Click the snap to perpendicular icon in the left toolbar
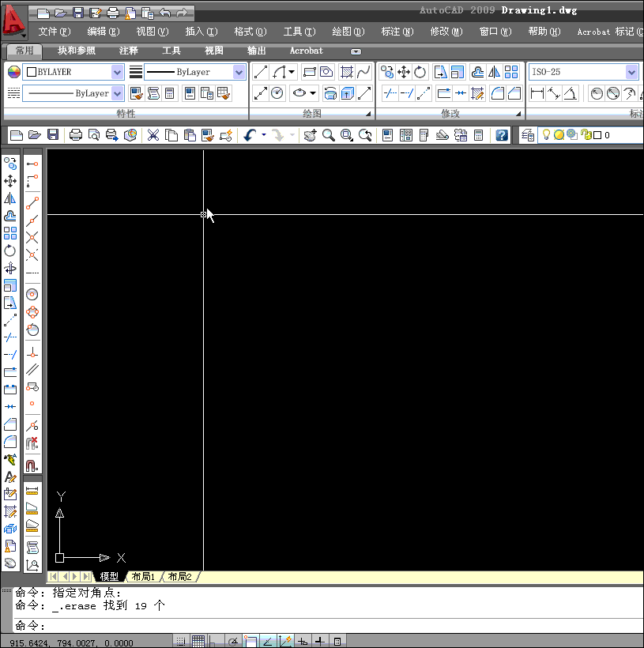 pyautogui.click(x=32, y=352)
